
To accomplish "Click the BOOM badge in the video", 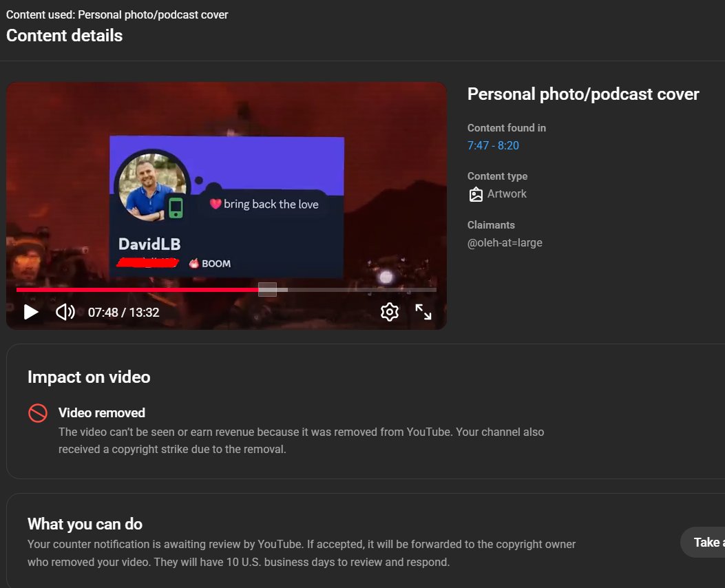I will point(210,264).
